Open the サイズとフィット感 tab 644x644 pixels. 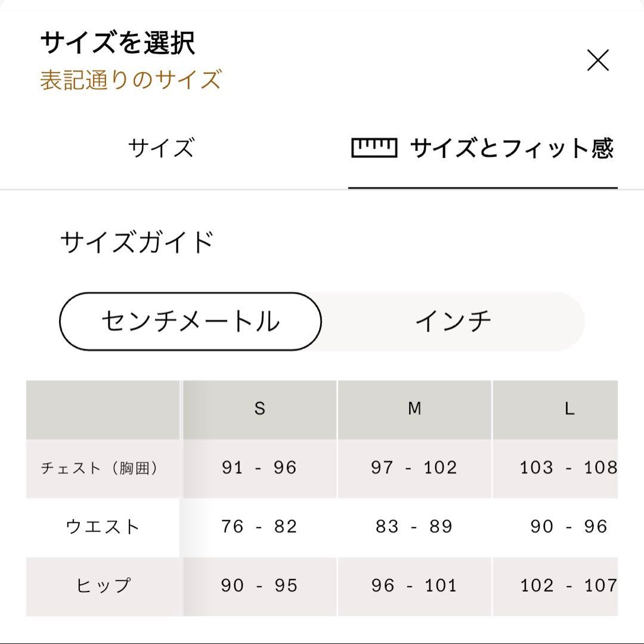coord(512,147)
